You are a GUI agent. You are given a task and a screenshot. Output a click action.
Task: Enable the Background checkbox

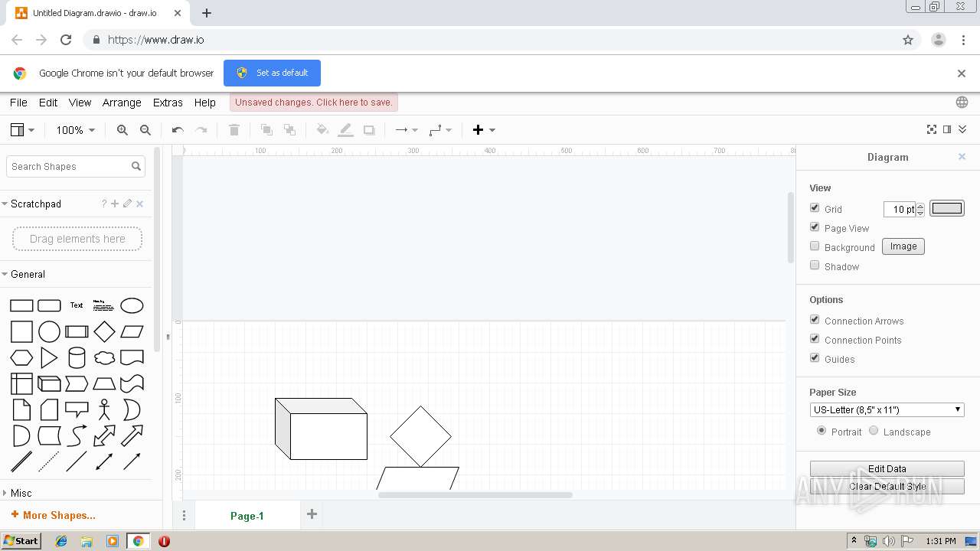[x=815, y=246]
